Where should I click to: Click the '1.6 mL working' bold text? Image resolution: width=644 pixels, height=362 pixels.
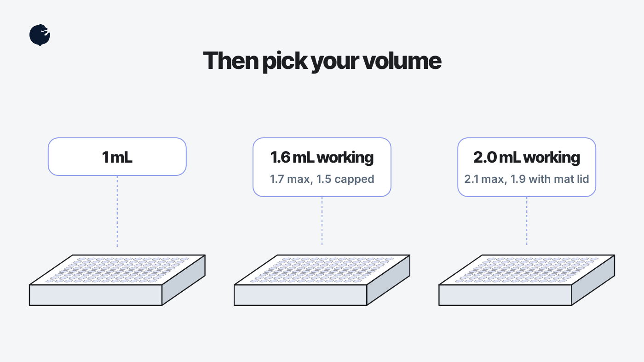pos(322,158)
